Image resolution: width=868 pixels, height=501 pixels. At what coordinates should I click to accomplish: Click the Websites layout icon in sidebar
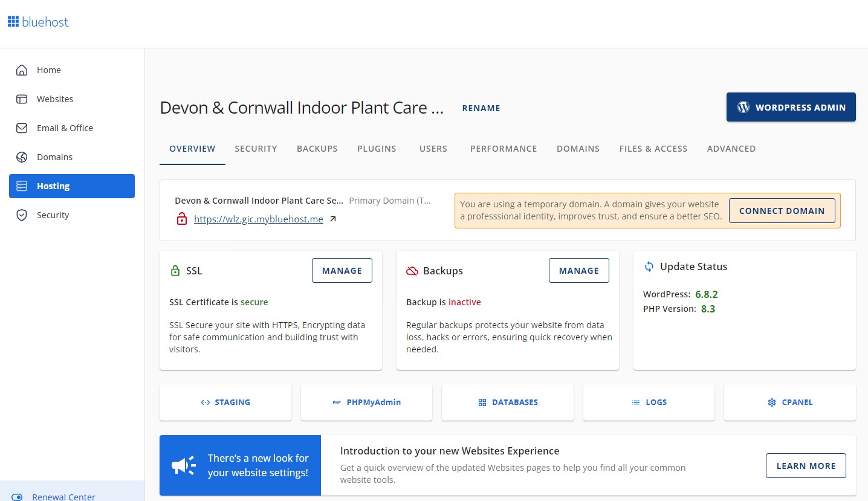[22, 99]
